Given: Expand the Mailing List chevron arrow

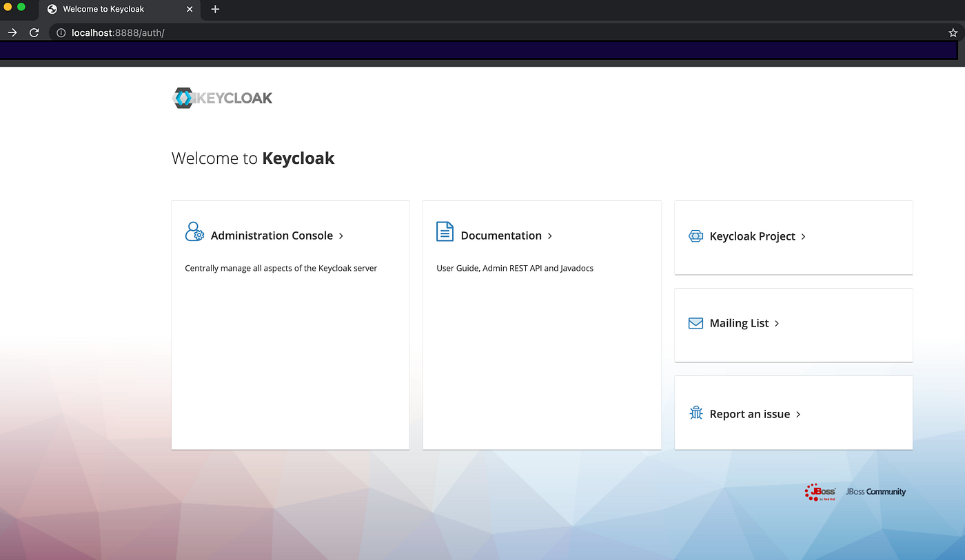Looking at the screenshot, I should pyautogui.click(x=776, y=323).
